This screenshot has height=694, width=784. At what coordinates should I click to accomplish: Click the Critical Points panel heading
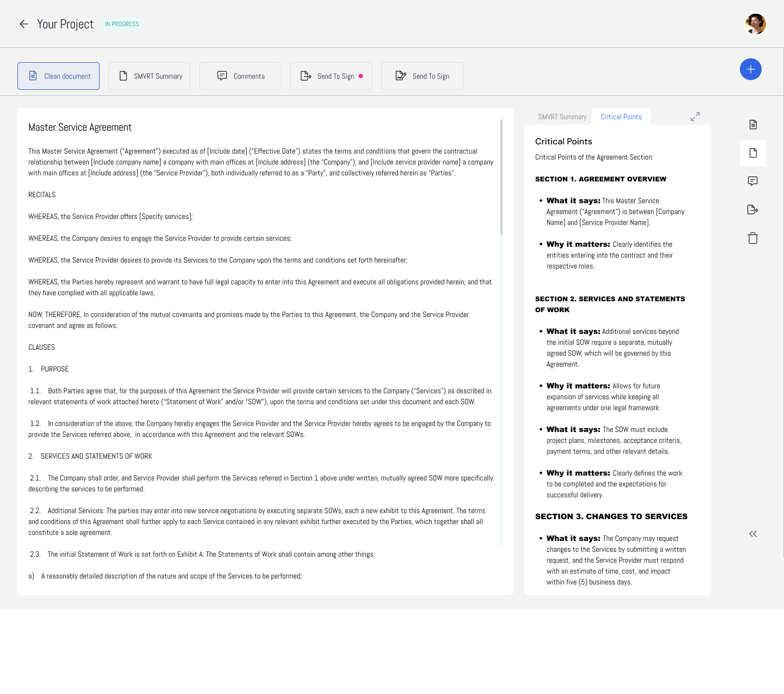pos(563,142)
